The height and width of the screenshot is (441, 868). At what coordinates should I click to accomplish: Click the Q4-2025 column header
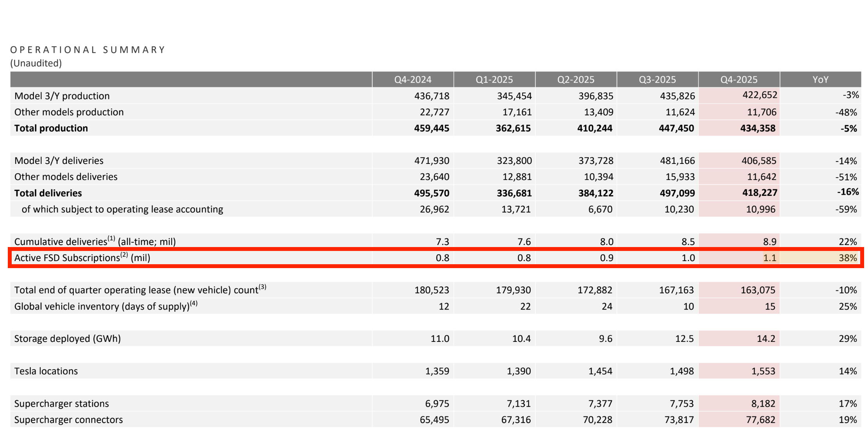(x=738, y=80)
